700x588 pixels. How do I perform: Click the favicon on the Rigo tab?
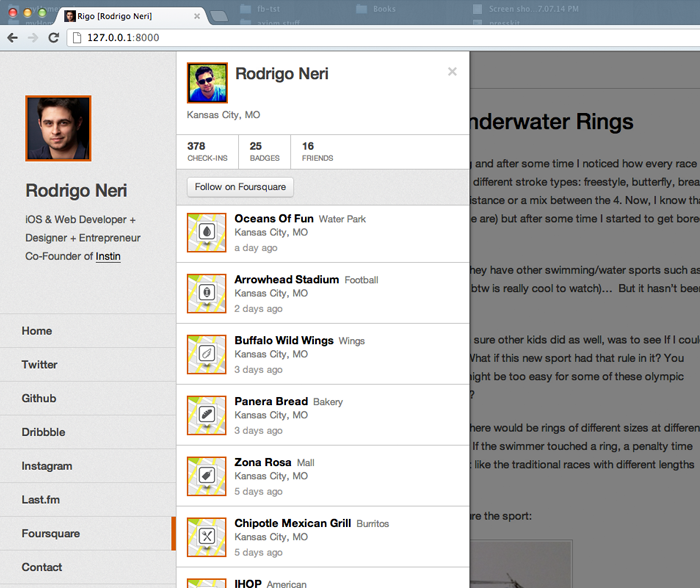(x=70, y=17)
